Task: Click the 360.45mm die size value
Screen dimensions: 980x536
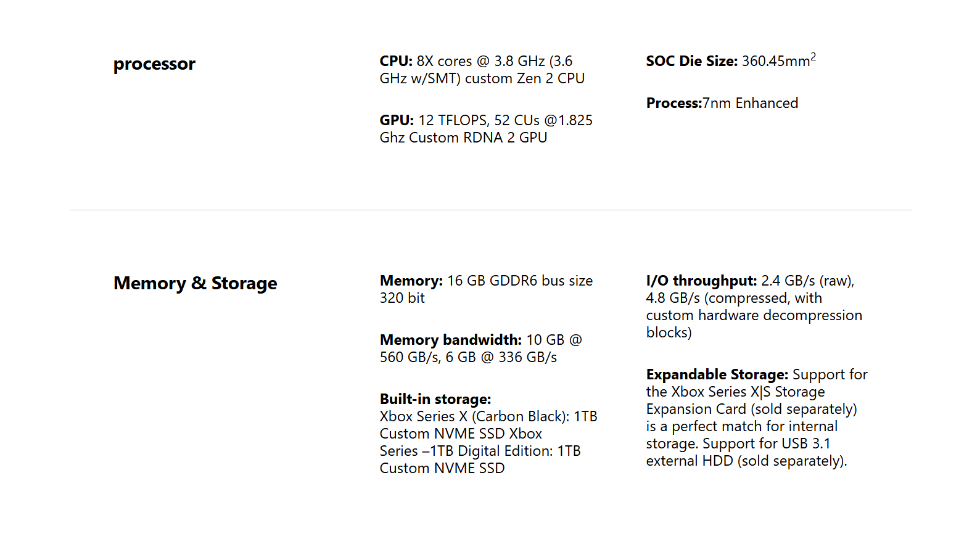Action: click(x=779, y=60)
